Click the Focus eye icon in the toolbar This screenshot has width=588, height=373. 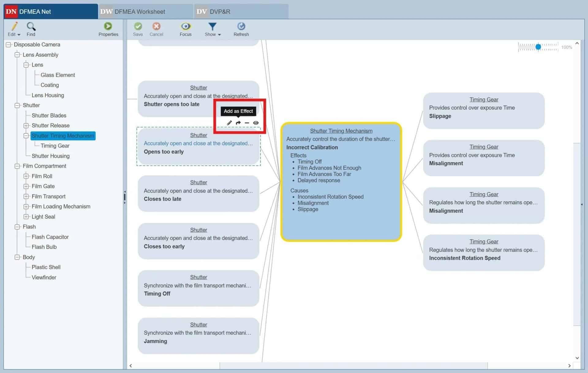click(185, 26)
